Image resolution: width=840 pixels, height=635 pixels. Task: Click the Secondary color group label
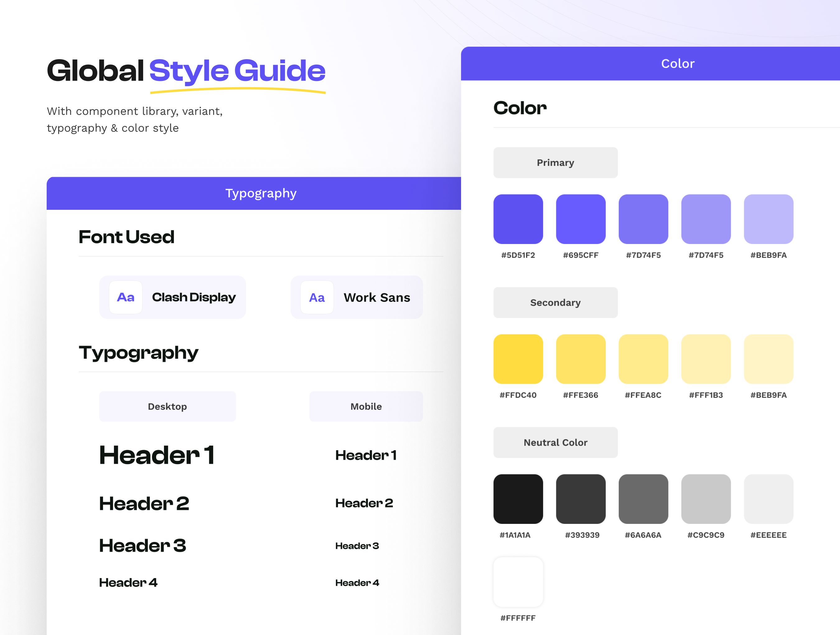pyautogui.click(x=555, y=303)
